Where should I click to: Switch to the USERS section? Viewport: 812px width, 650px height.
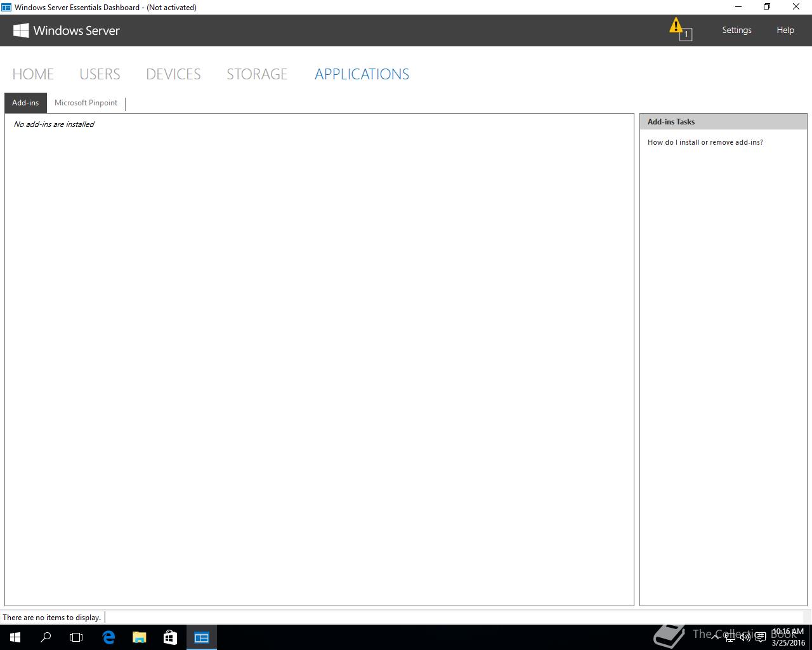tap(100, 74)
